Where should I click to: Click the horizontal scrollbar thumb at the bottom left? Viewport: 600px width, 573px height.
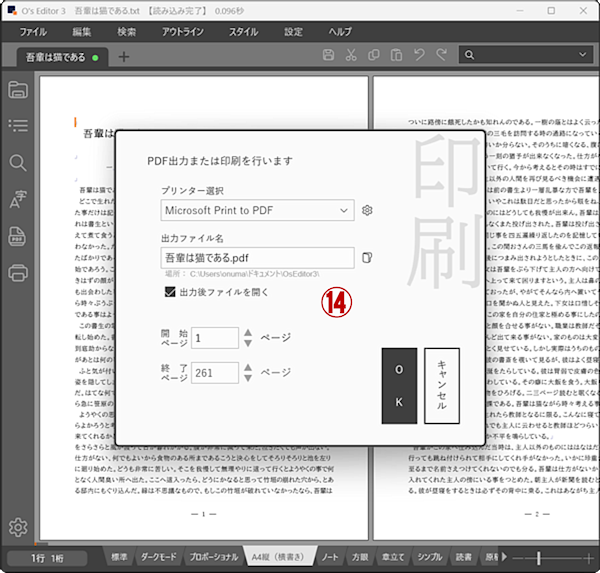pyautogui.click(x=41, y=544)
